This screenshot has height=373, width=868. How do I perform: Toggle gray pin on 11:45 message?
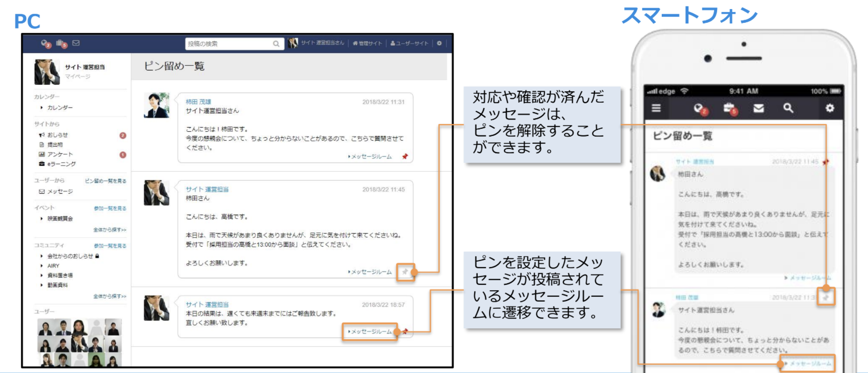pyautogui.click(x=405, y=272)
